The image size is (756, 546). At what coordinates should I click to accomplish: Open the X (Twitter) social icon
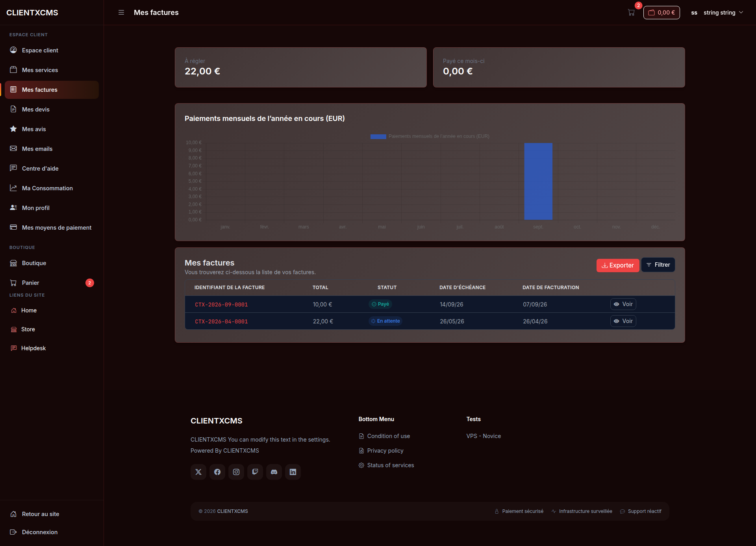click(x=198, y=472)
